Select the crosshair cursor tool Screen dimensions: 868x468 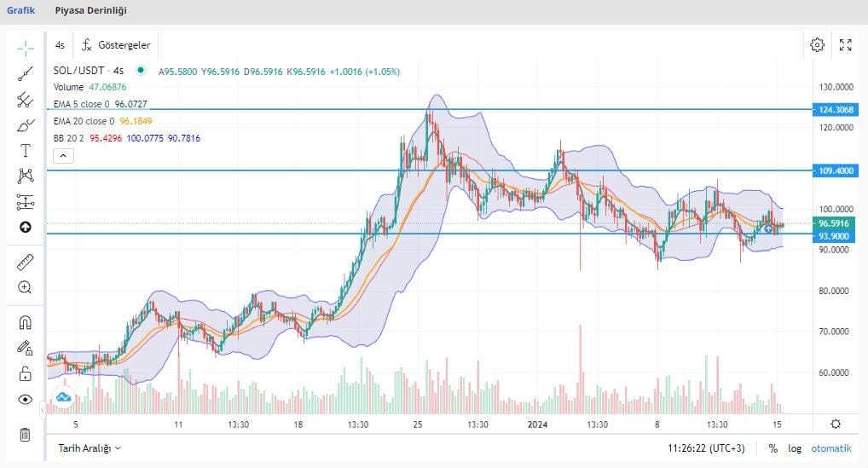(25, 48)
